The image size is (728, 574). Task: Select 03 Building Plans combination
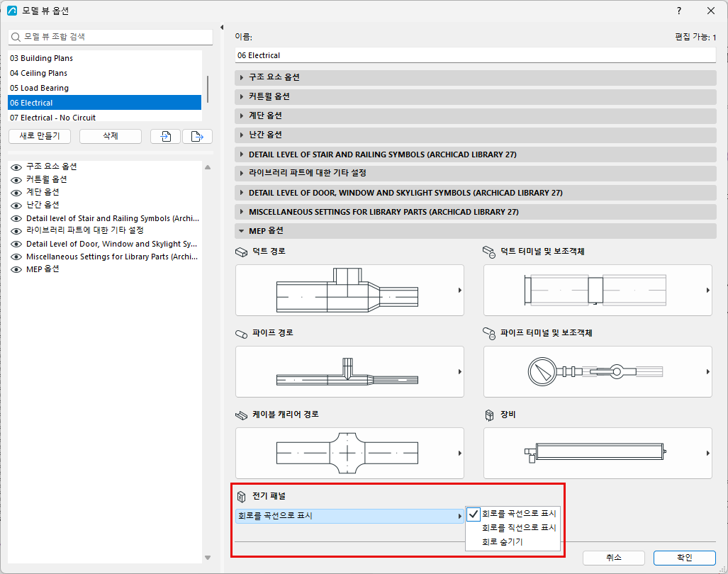tap(104, 58)
